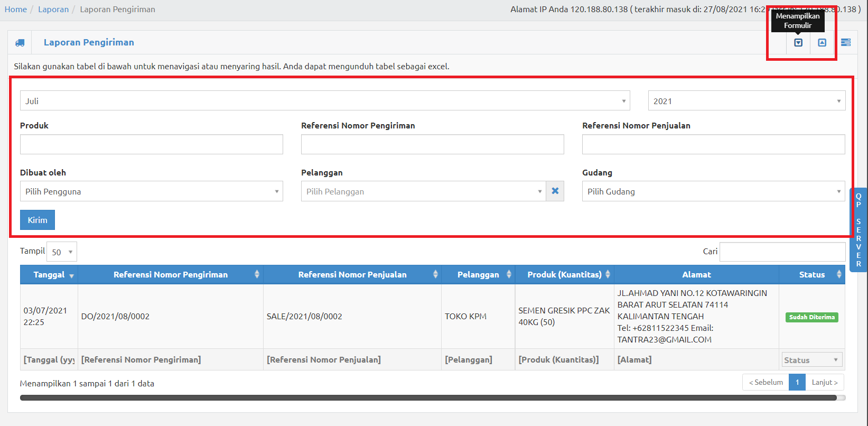The width and height of the screenshot is (868, 426).
Task: Sort by Tanggal column
Action: (49, 275)
